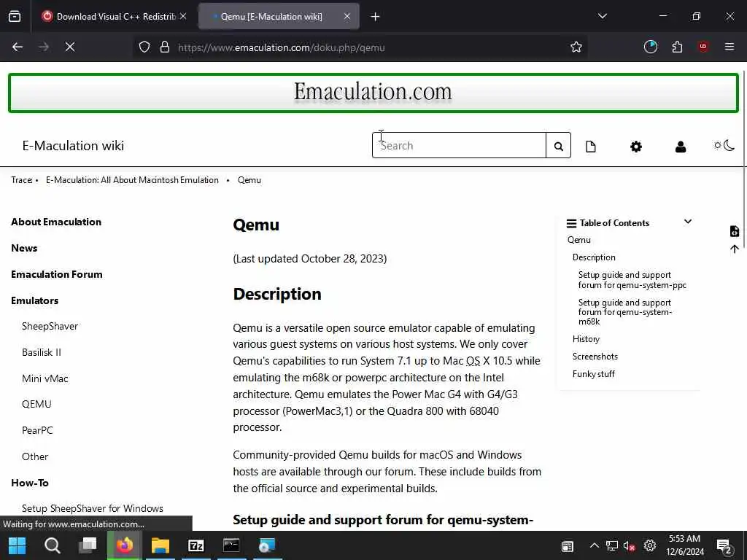Screen dimensions: 747x560
Task: Close the Visual C++ Redistrib tab
Action: [x=183, y=16]
